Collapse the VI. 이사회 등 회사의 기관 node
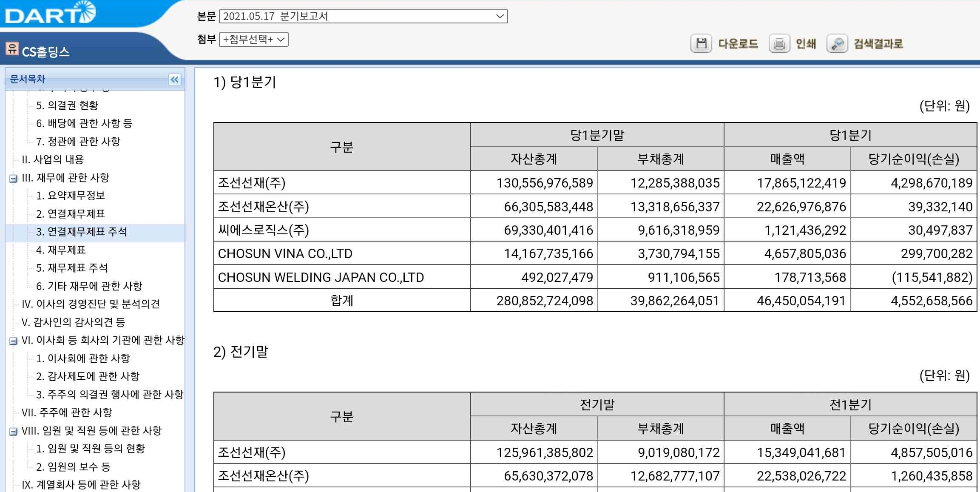The width and height of the screenshot is (980, 492). [x=13, y=341]
